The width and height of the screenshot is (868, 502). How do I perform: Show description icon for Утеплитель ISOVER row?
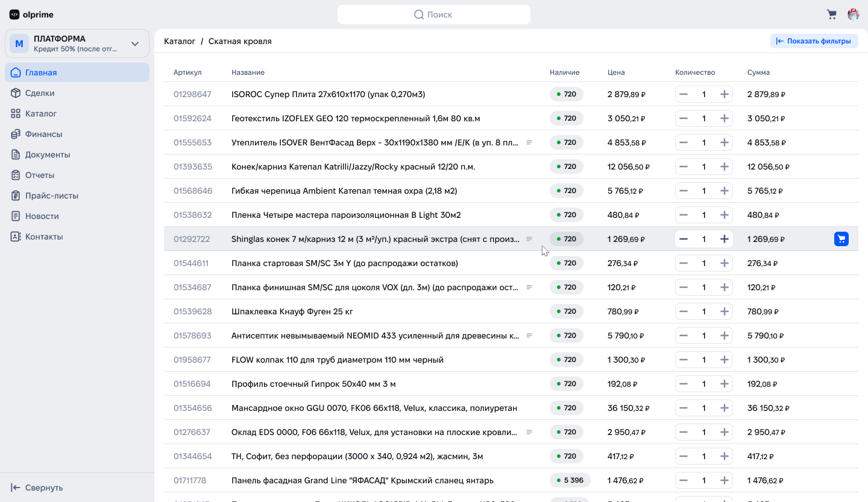point(529,142)
